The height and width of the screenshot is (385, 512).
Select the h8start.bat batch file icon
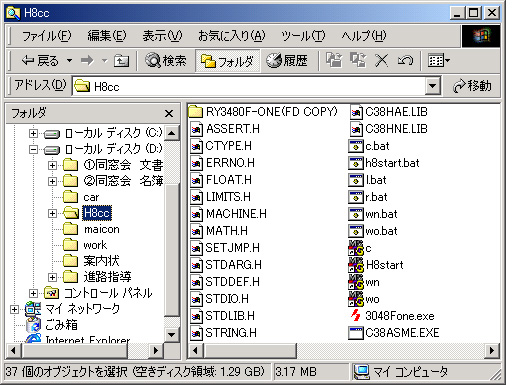click(x=356, y=163)
